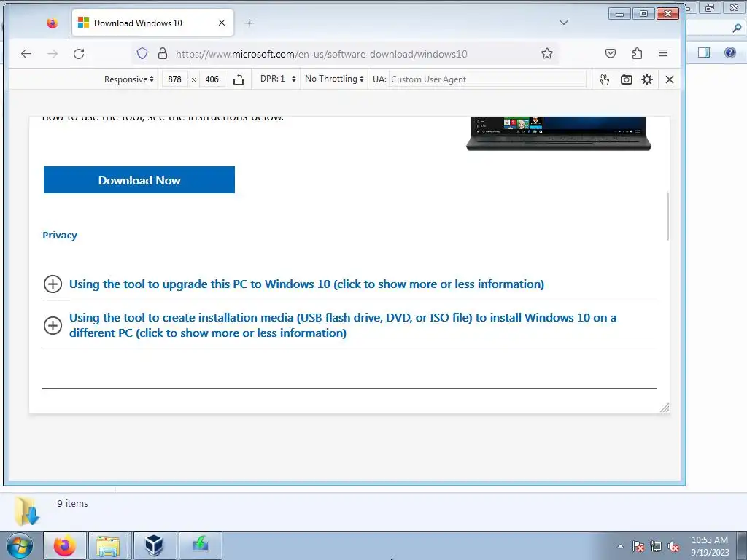Open the list all tabs dropdown
Image resolution: width=747 pixels, height=560 pixels.
pyautogui.click(x=564, y=23)
